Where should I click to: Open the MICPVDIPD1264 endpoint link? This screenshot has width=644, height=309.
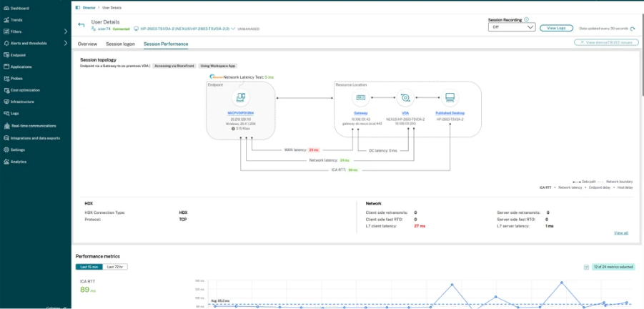pyautogui.click(x=241, y=112)
